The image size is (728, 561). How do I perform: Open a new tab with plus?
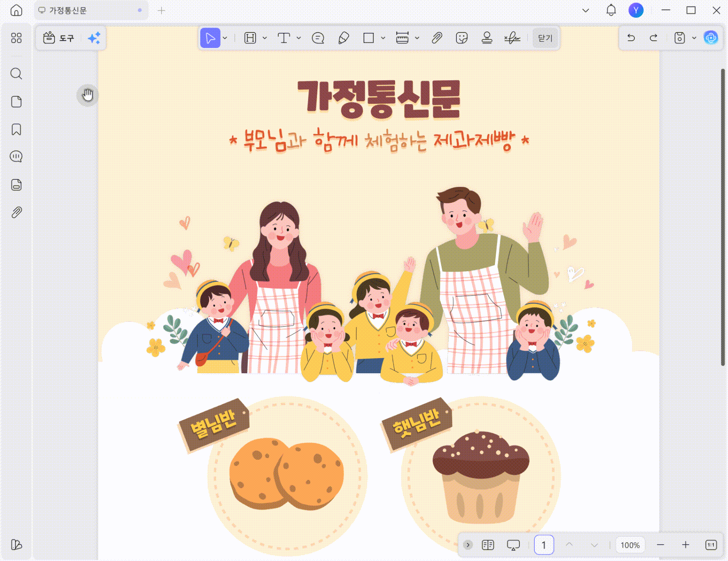pyautogui.click(x=162, y=10)
